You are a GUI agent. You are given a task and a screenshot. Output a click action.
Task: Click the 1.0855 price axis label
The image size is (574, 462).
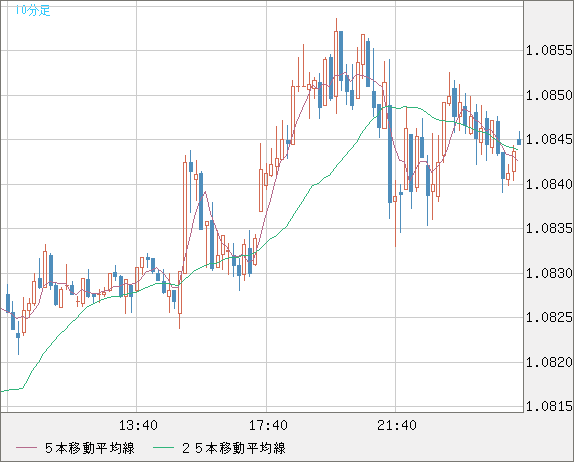(x=549, y=51)
